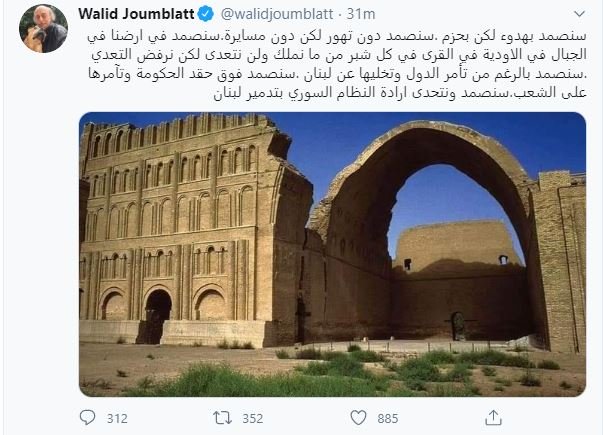
Task: Click the third line of the tweet text
Action: pyautogui.click(x=338, y=74)
